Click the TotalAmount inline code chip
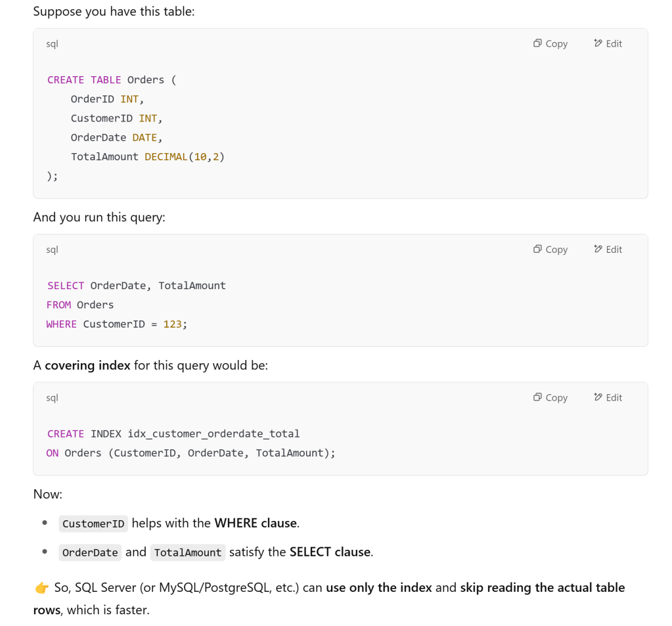 coord(188,552)
